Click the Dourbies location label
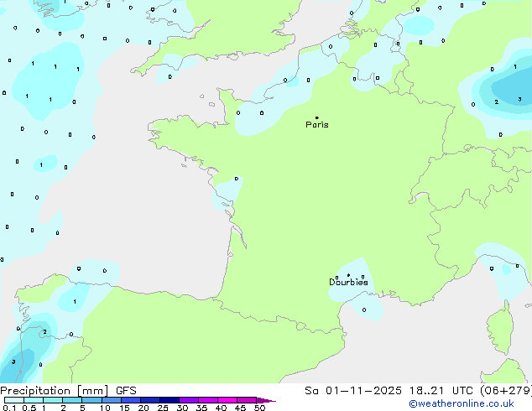The height and width of the screenshot is (411, 532). point(348,282)
